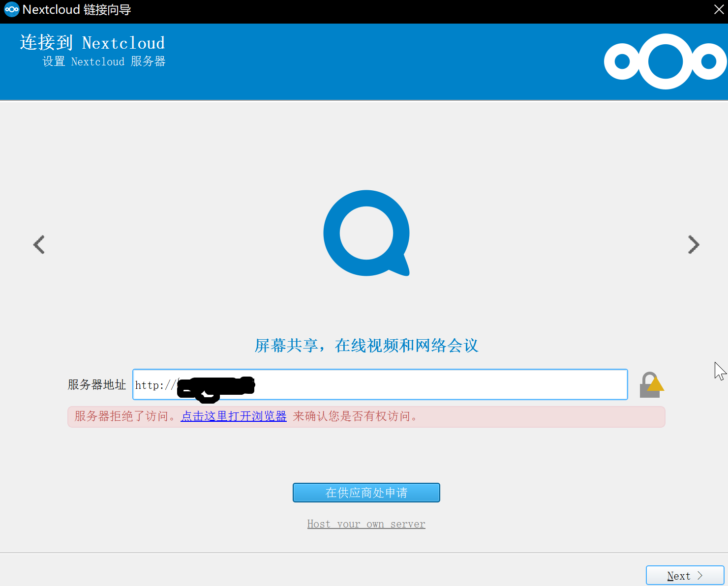Click the Nextcloud app icon in the title bar
This screenshot has height=586, width=728.
(x=11, y=9)
